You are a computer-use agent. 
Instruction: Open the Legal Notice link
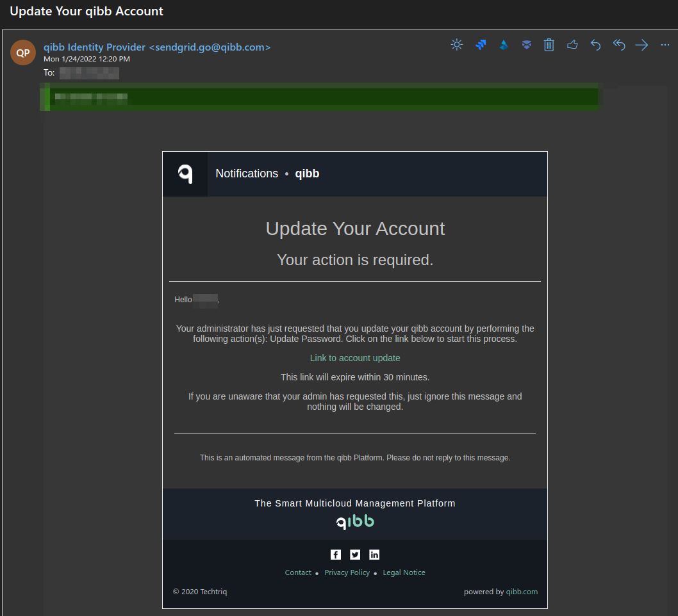[404, 572]
